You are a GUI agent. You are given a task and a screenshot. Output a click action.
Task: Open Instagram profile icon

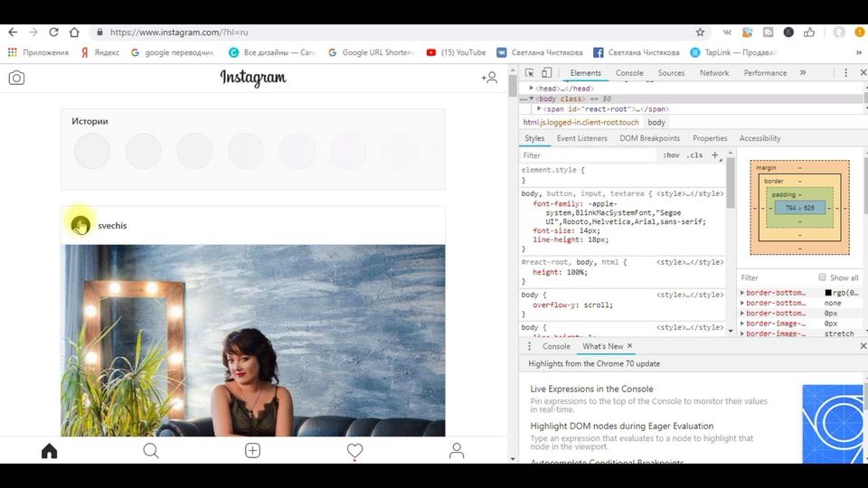457,451
